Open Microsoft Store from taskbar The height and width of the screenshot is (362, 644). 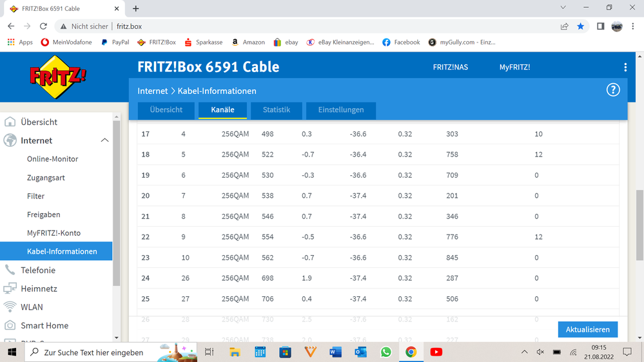(x=285, y=352)
